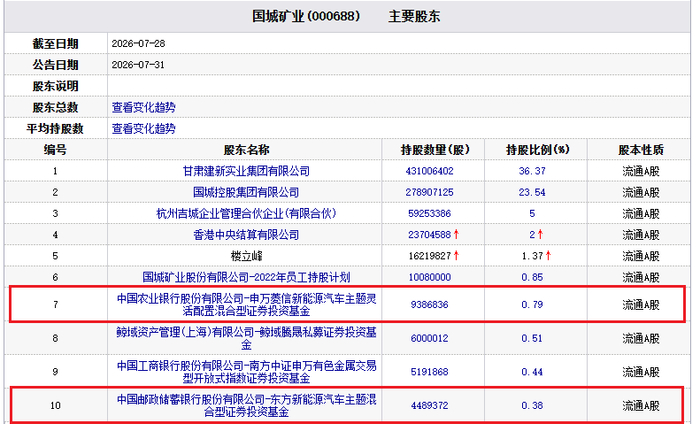Click holding ratio 0.44
700x424 pixels.
pos(532,372)
